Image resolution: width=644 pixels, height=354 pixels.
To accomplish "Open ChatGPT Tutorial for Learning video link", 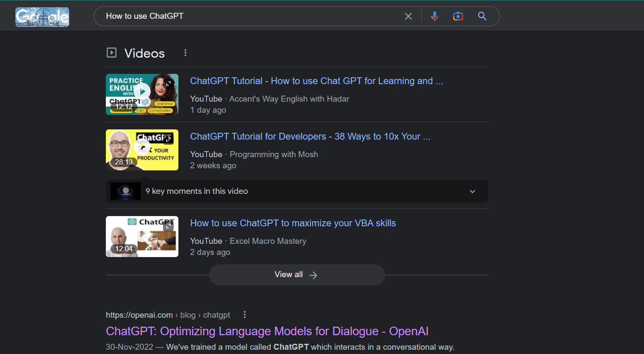I will [x=317, y=81].
